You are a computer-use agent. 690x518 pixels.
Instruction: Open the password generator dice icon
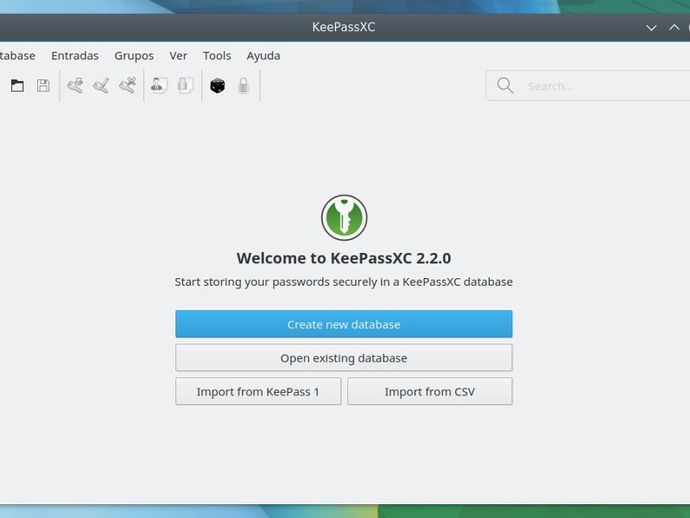(217, 85)
